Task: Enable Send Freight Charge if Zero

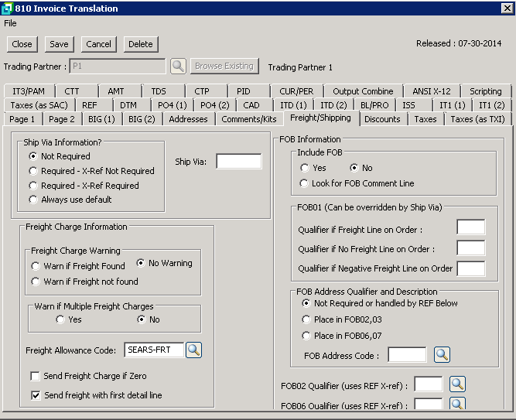Action: click(36, 377)
